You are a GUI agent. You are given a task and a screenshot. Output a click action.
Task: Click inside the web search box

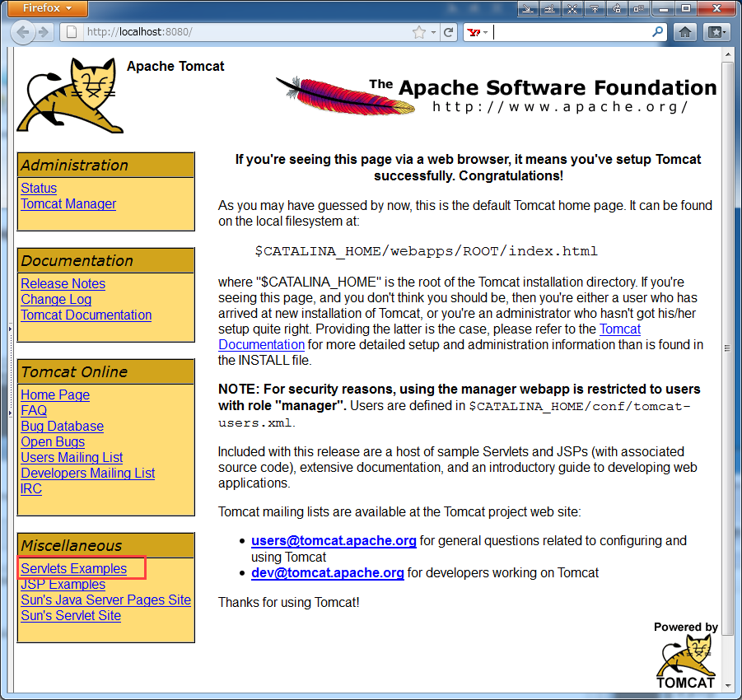pos(572,32)
